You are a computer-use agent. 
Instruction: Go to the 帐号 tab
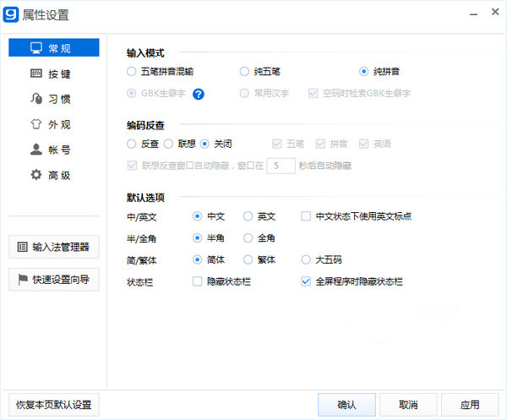[x=54, y=150]
